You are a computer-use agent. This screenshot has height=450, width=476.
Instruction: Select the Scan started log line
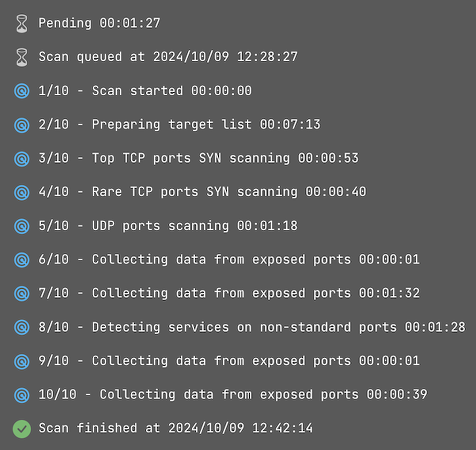145,91
